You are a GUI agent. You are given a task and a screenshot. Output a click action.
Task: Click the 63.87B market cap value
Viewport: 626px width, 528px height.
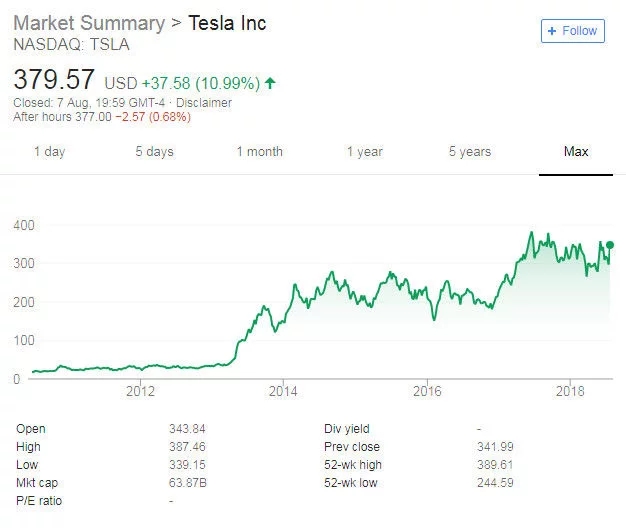coord(188,483)
